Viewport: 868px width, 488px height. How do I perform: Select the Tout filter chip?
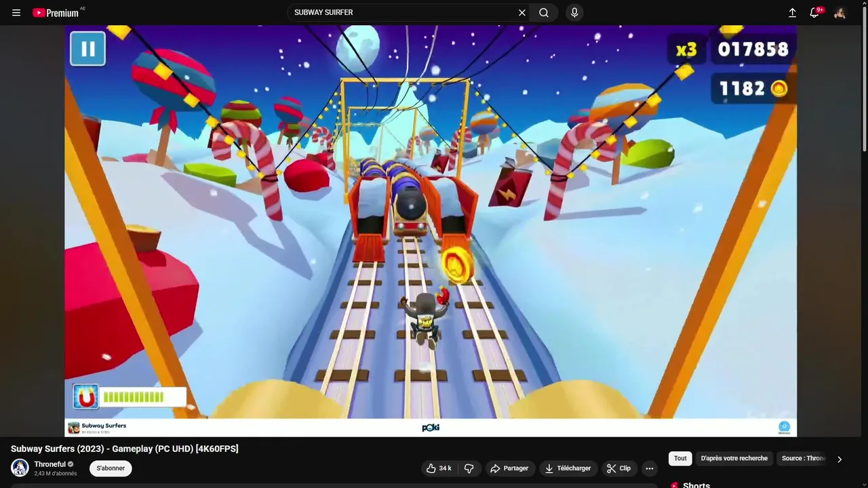[680, 459]
